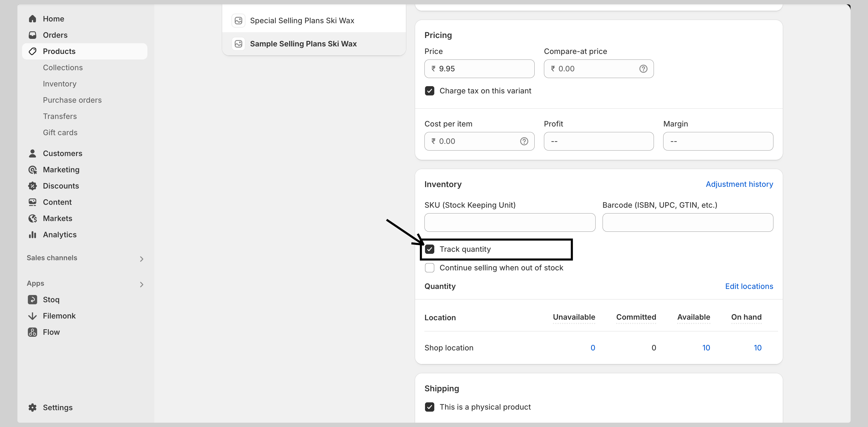The image size is (868, 427).
Task: Click Unavailable quantity 0 for Shop location
Action: (x=593, y=348)
